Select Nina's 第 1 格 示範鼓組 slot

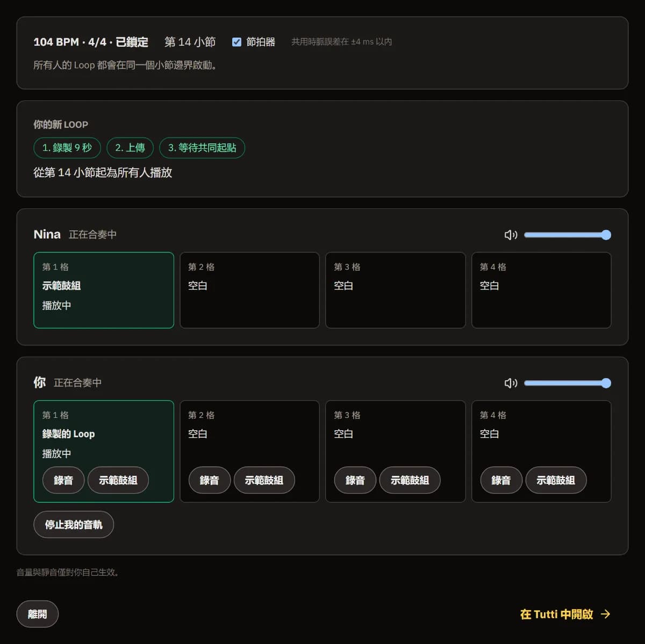tap(104, 290)
